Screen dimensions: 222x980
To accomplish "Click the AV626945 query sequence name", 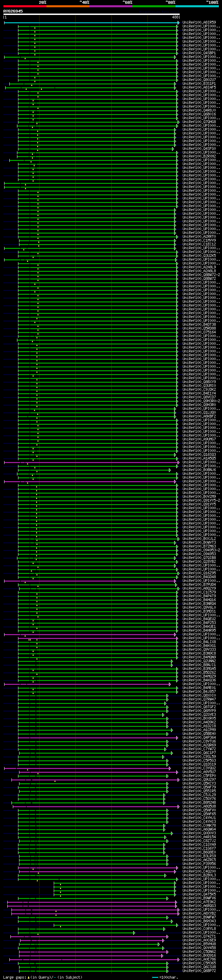I will pos(13,11).
